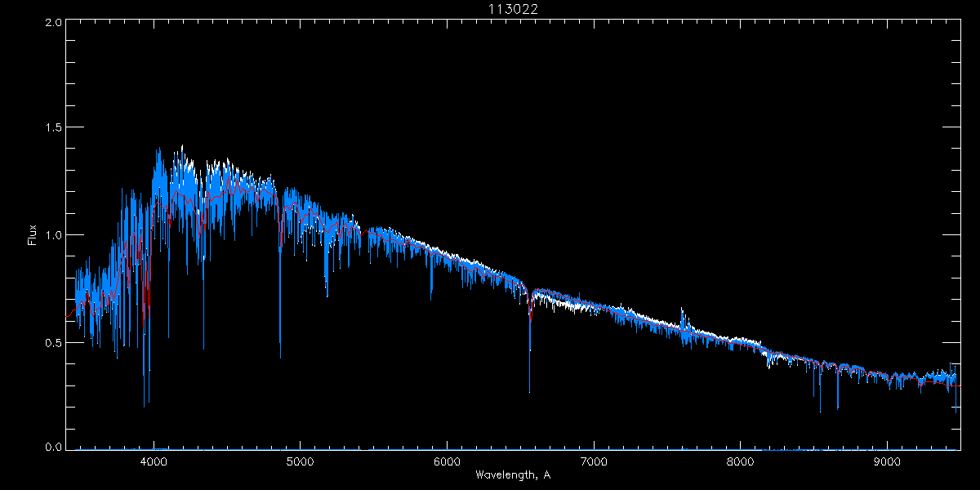Select the 4000 wavelength tick label
This screenshot has height=490, width=980.
[154, 461]
